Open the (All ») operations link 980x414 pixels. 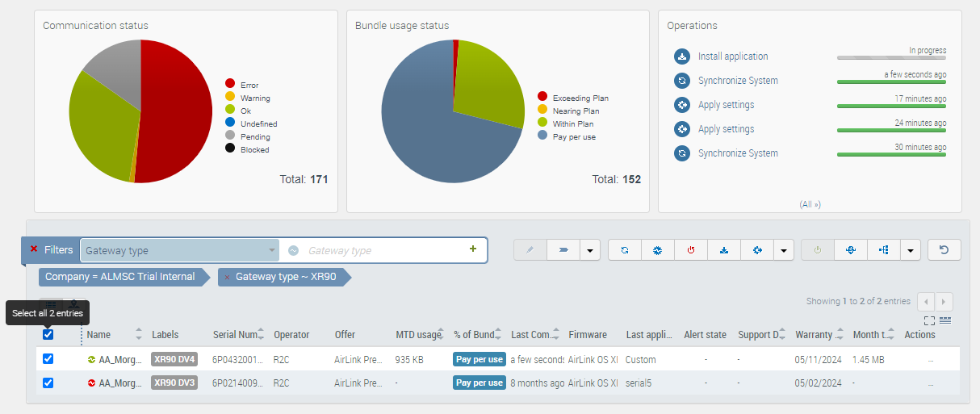pyautogui.click(x=810, y=204)
